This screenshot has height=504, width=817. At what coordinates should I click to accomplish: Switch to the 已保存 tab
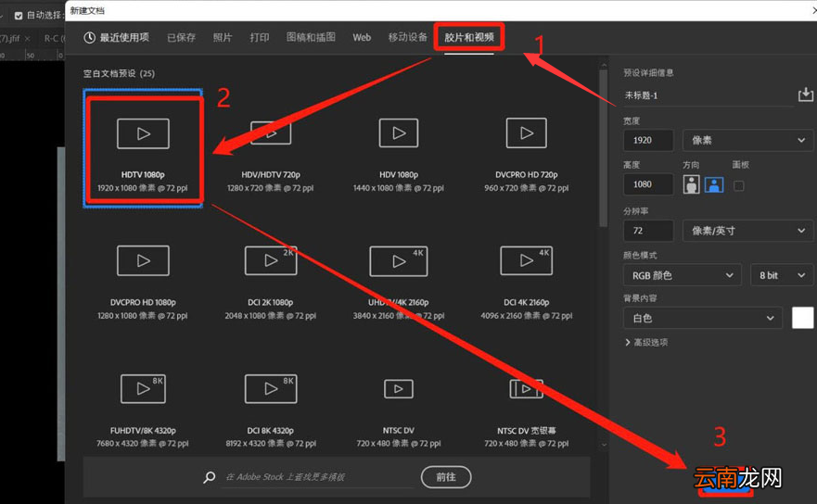pos(182,37)
